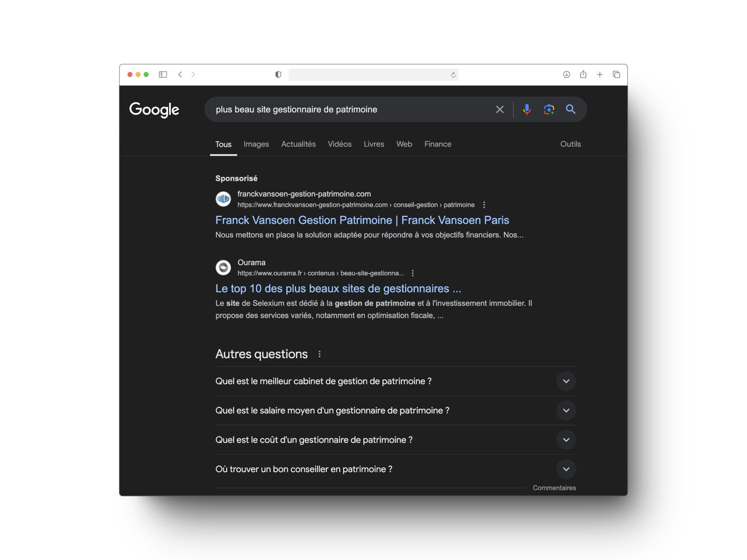Select the Tous tab
The width and height of the screenshot is (747, 560).
pos(223,144)
